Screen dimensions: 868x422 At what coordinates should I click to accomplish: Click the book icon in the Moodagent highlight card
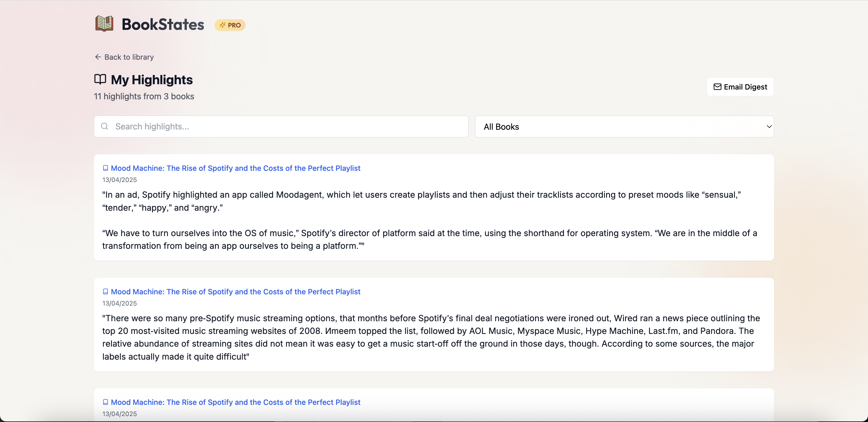(105, 168)
